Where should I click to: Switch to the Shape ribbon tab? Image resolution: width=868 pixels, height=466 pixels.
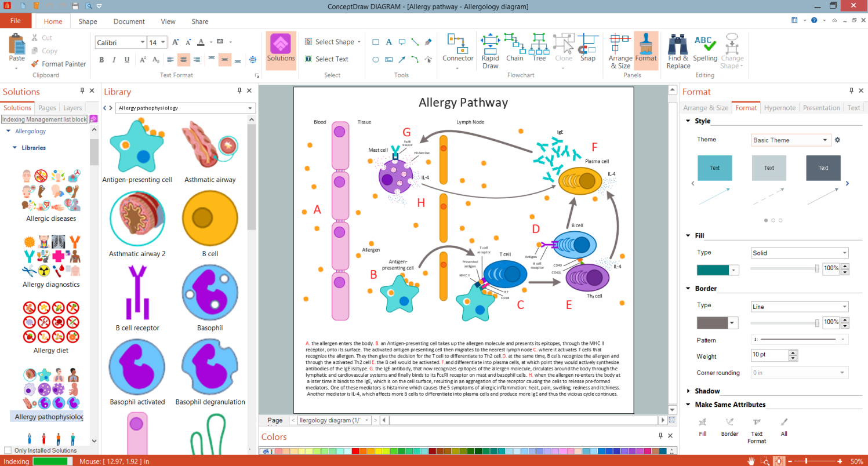(x=88, y=21)
